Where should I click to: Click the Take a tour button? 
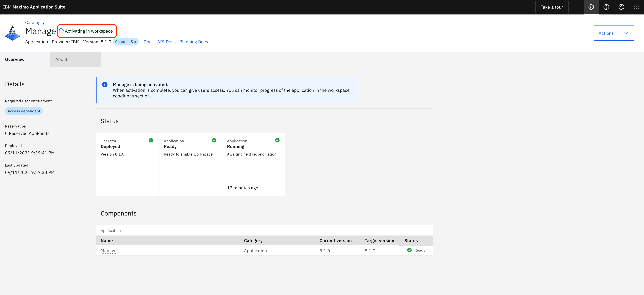[x=552, y=7]
